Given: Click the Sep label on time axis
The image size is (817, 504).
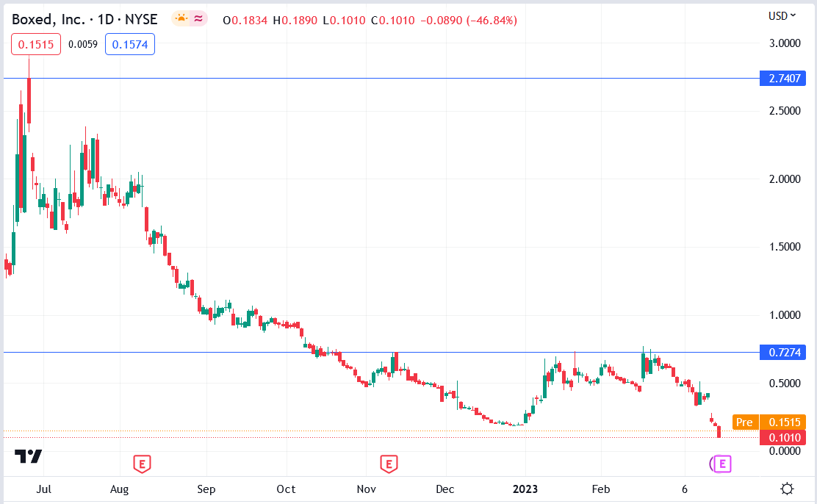Looking at the screenshot, I should pos(206,489).
